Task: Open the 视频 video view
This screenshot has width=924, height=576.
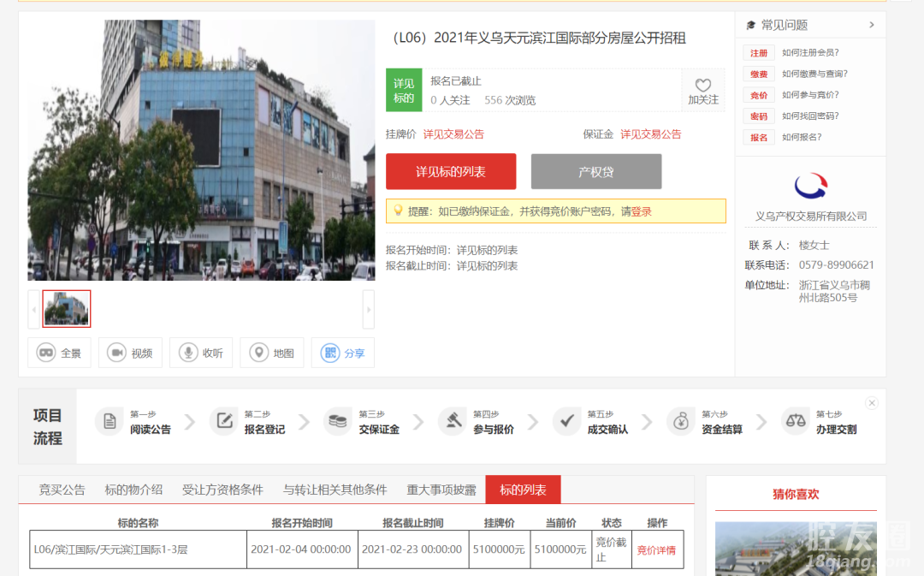Action: click(130, 353)
